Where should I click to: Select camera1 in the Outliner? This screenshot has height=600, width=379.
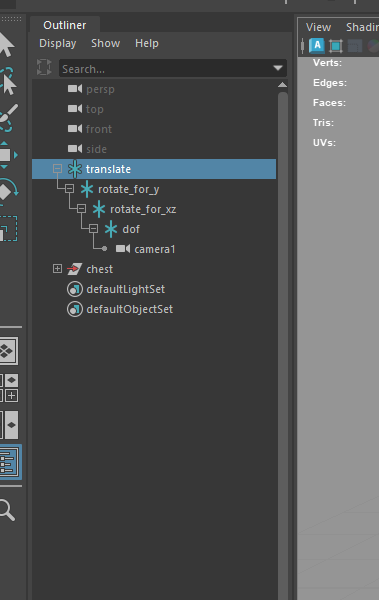click(x=154, y=249)
